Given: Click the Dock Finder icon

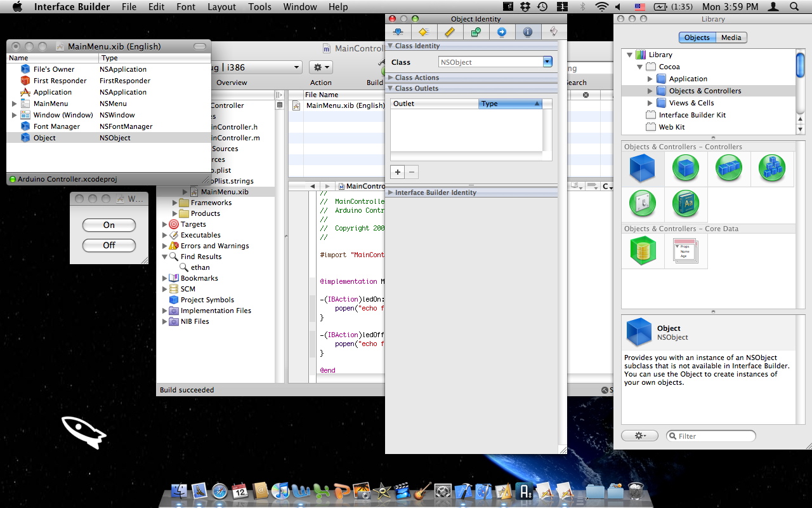Looking at the screenshot, I should click(x=181, y=491).
